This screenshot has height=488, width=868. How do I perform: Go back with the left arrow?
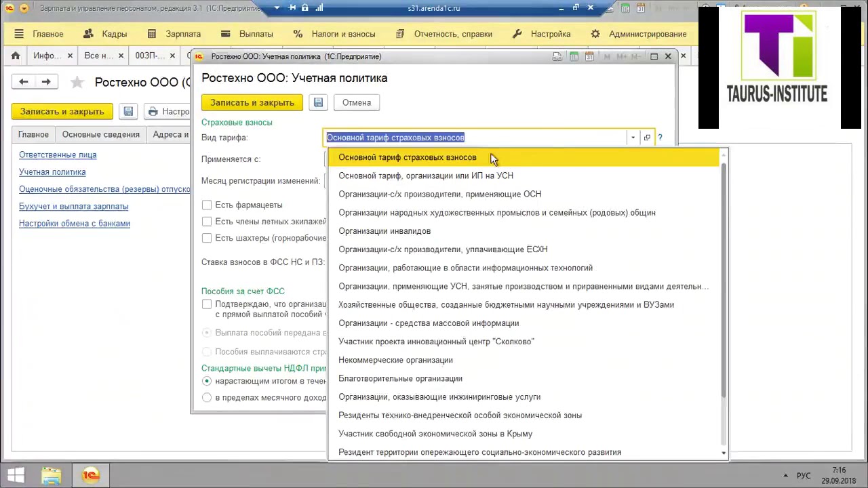pyautogui.click(x=24, y=82)
